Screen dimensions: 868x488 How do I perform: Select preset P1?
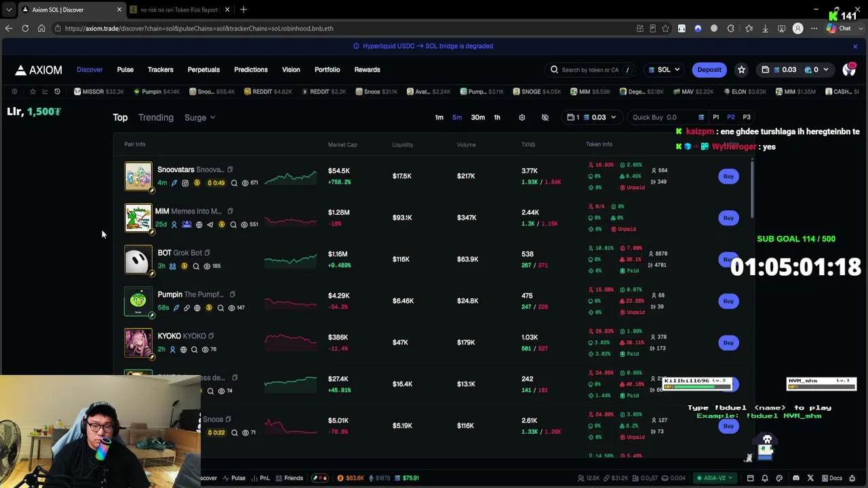point(716,117)
